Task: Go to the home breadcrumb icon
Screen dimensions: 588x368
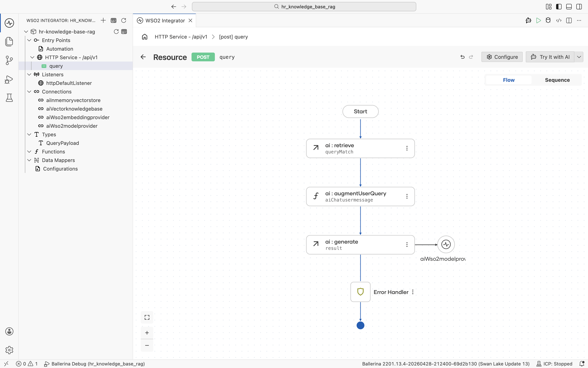Action: point(145,37)
